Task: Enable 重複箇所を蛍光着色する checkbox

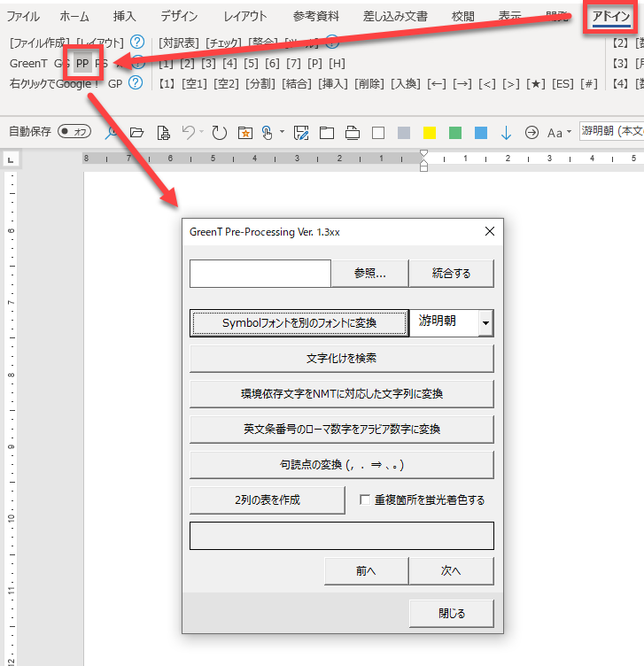Action: point(365,500)
